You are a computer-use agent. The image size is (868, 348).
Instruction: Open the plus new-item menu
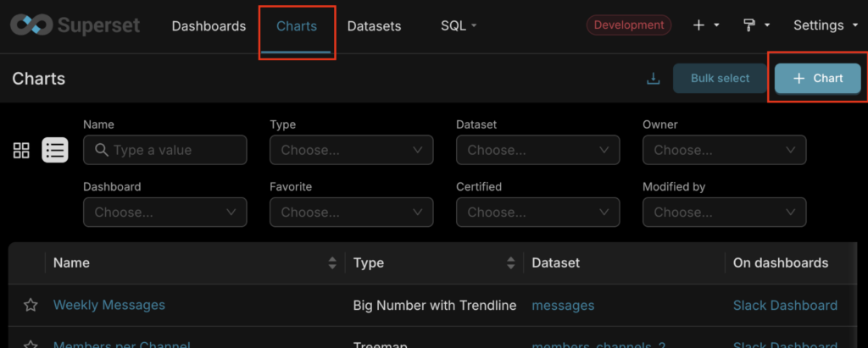click(705, 25)
